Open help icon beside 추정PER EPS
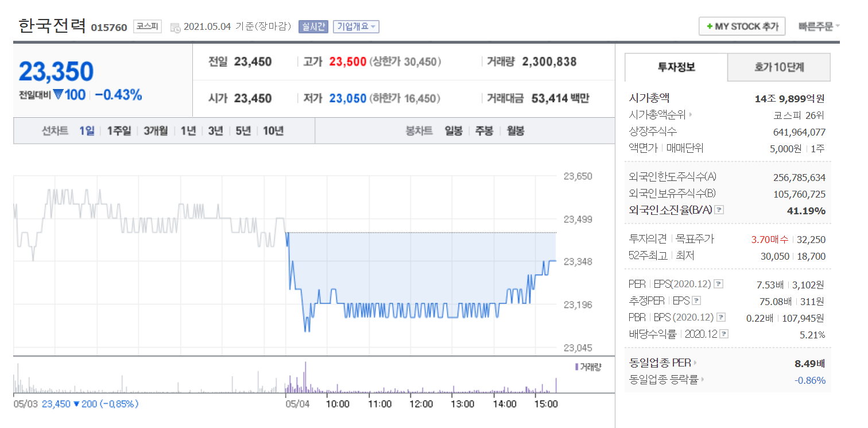 (x=696, y=300)
